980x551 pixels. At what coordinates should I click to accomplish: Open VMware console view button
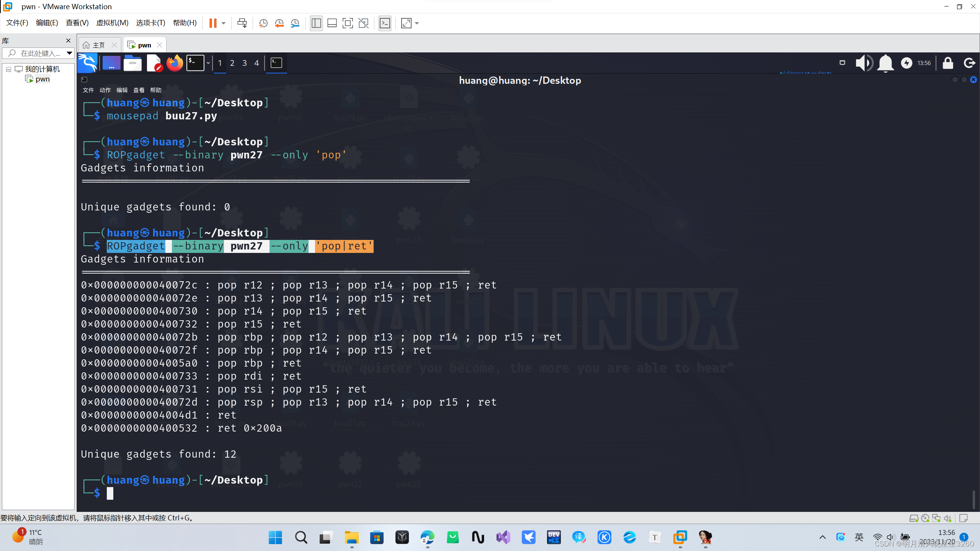coord(385,23)
